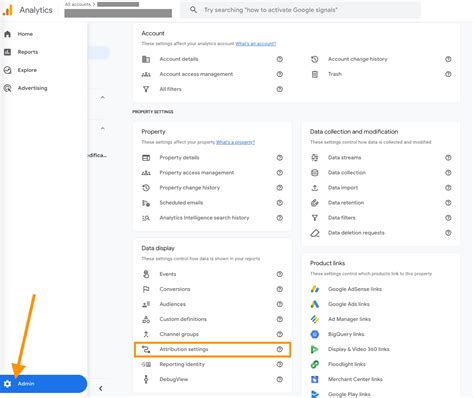Open Attribution settings
The width and height of the screenshot is (474, 398).
point(212,349)
